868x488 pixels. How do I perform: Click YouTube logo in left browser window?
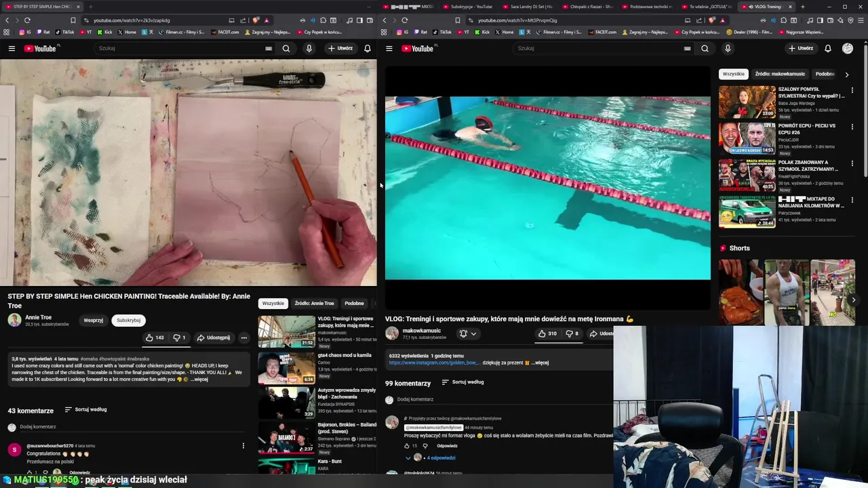[x=40, y=48]
